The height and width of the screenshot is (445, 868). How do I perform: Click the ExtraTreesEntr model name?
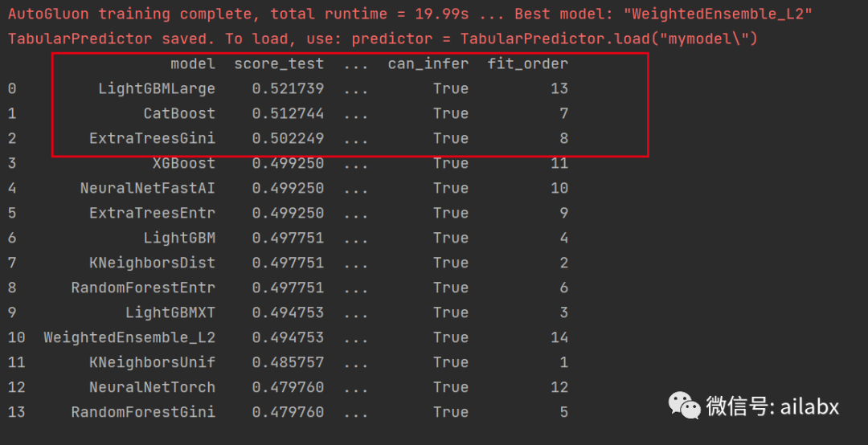152,213
